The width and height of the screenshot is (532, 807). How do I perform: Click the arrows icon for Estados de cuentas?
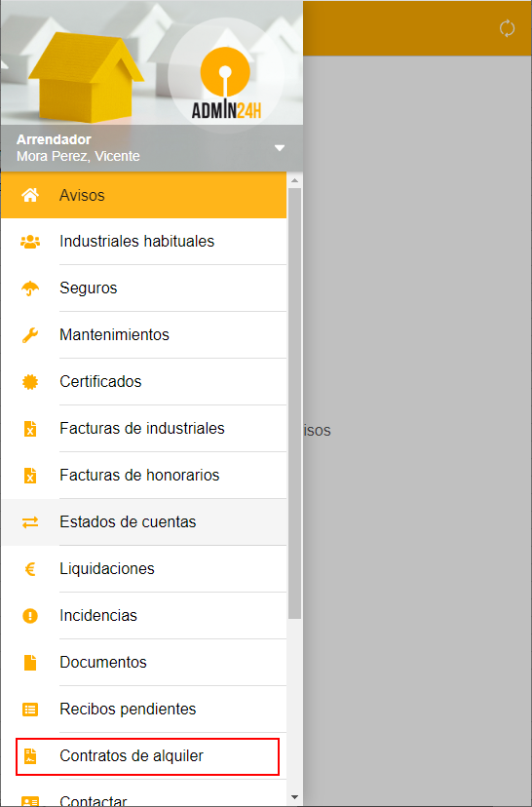tap(30, 522)
